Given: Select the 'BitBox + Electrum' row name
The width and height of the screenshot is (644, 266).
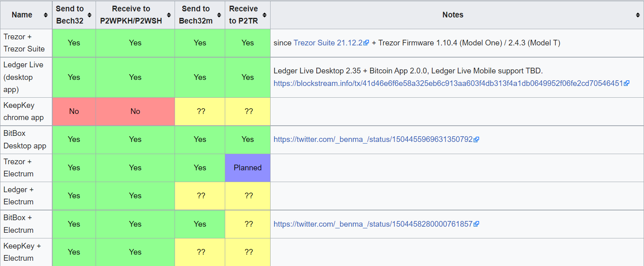Looking at the screenshot, I should coord(19,224).
